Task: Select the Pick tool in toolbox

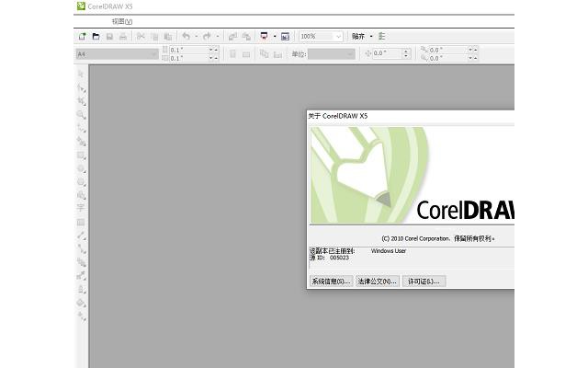Action: coord(81,74)
